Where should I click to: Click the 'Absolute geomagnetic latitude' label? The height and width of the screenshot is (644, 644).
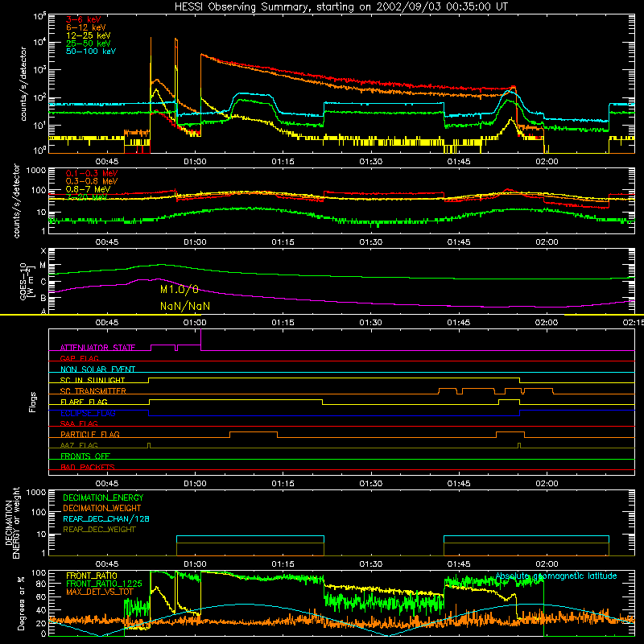[x=556, y=576]
